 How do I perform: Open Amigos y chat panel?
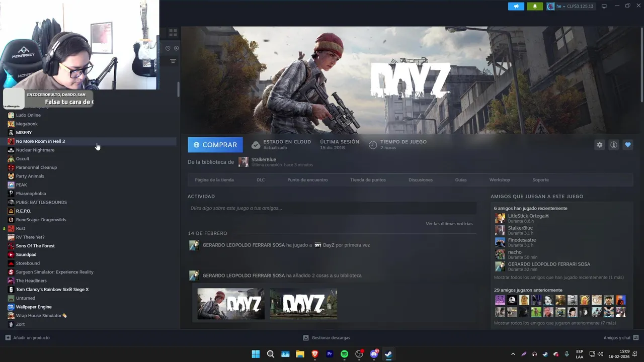621,338
